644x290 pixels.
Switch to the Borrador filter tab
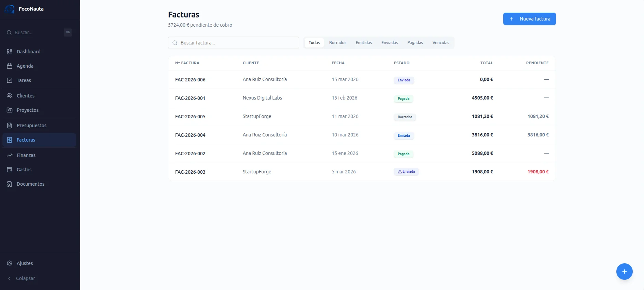(337, 43)
